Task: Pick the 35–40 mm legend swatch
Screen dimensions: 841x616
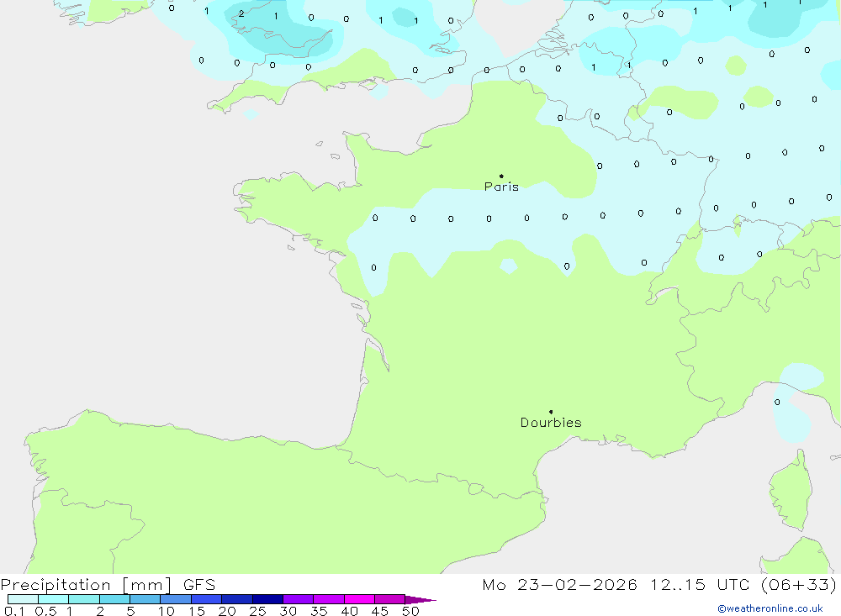Action: point(328,599)
